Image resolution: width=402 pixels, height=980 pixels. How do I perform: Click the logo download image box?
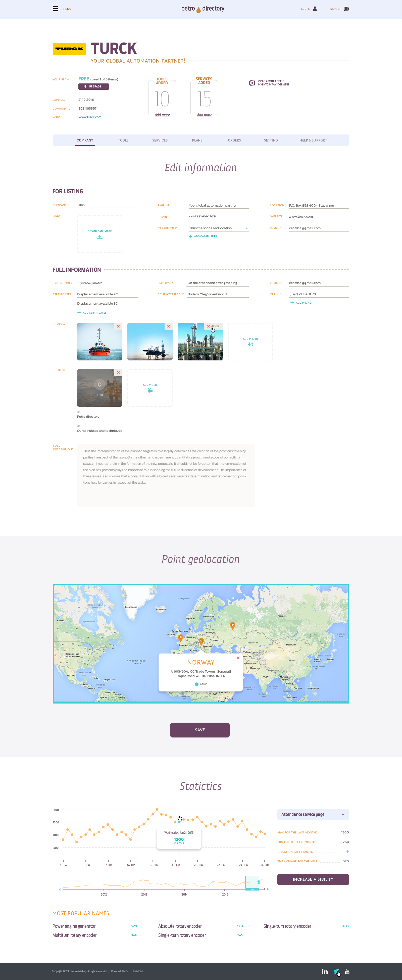[100, 234]
